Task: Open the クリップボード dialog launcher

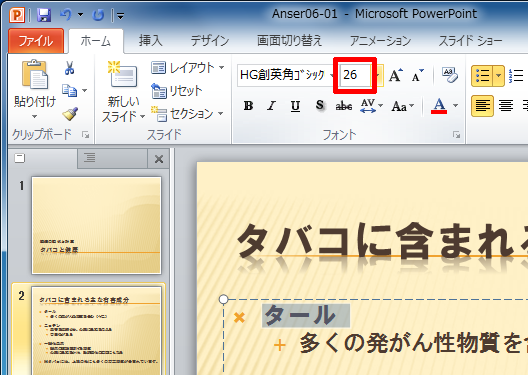Action: [86, 135]
